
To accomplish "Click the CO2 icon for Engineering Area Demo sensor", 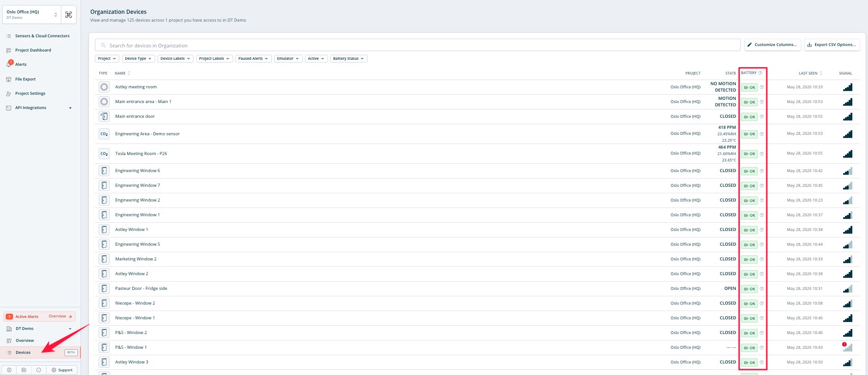I will (x=104, y=134).
